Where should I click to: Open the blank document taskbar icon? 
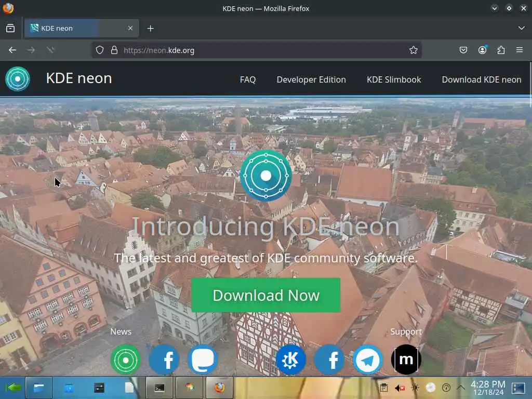click(129, 388)
